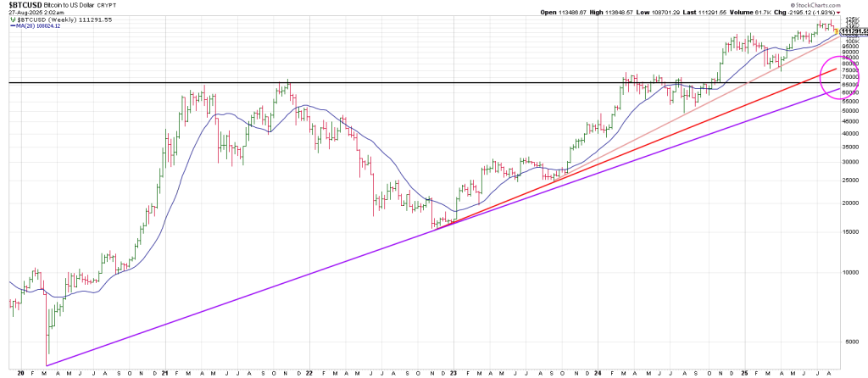This screenshot has height=378, width=868.
Task: Select the 25 year marker on time axis
Action: click(743, 372)
